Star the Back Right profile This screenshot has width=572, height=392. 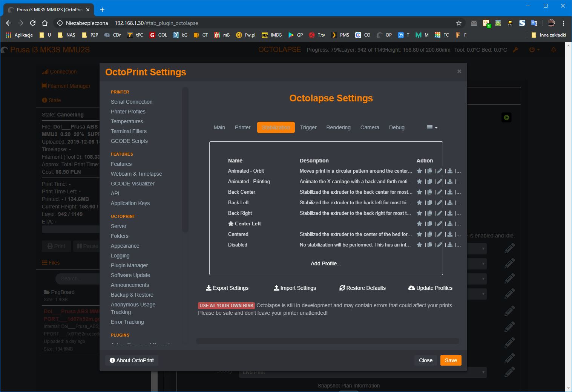419,213
